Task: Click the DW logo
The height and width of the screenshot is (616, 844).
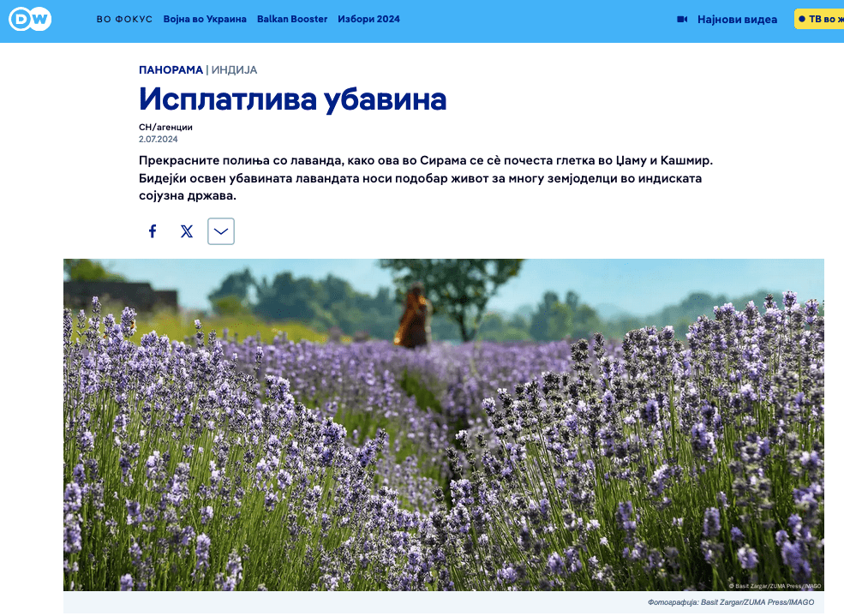Action: (30, 19)
